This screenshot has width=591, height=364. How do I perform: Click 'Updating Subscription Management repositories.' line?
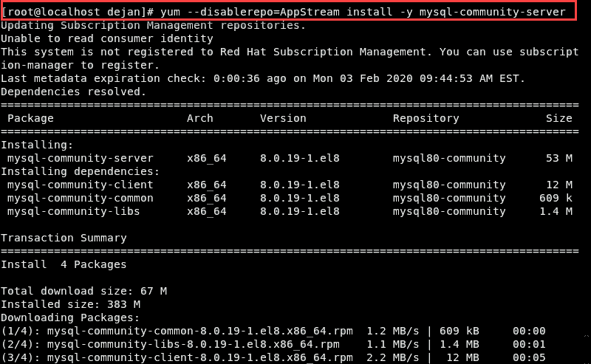(153, 25)
